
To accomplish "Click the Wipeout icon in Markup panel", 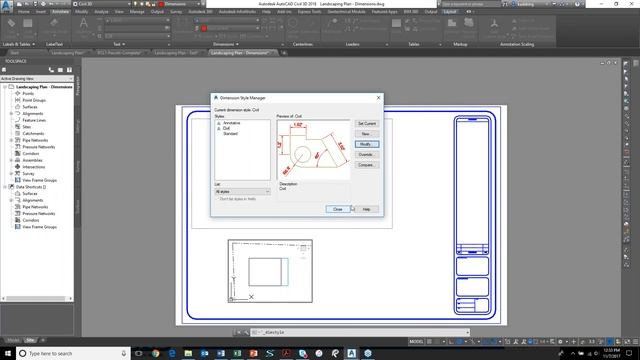I will pos(452,23).
